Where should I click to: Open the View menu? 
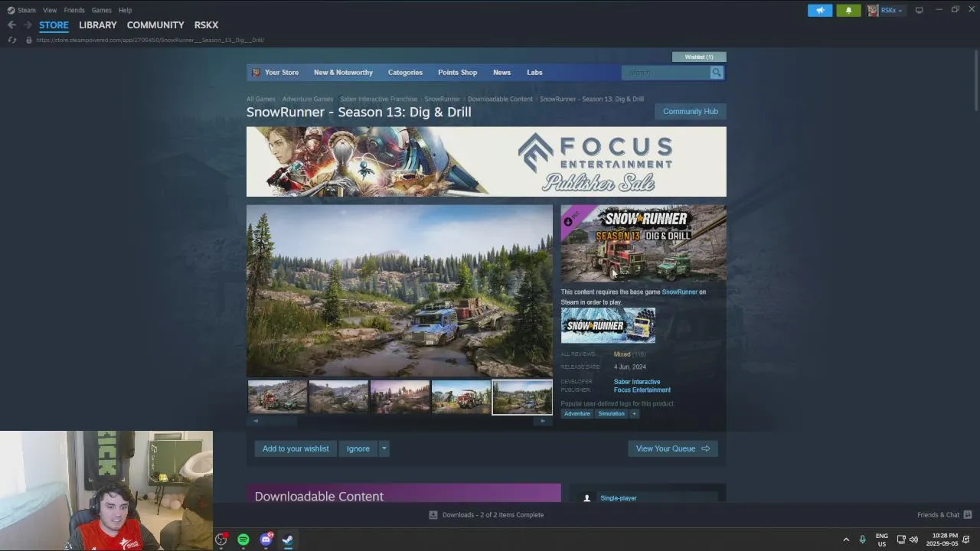click(50, 10)
